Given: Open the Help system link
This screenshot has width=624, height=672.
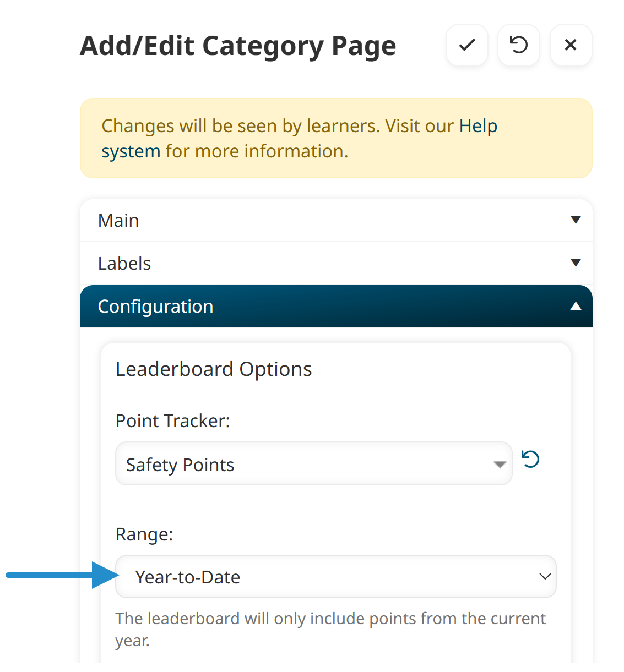Looking at the screenshot, I should click(478, 127).
